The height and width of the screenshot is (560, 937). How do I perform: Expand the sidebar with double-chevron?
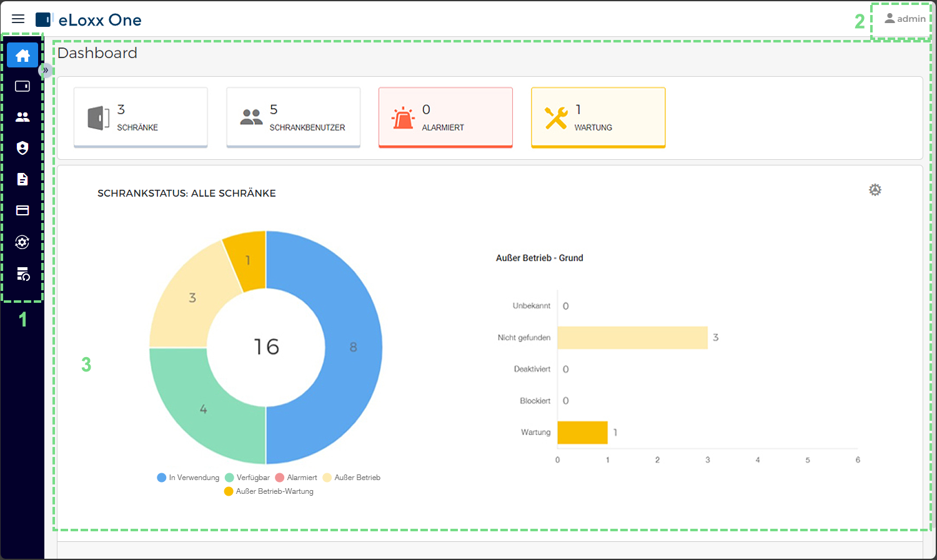(46, 70)
